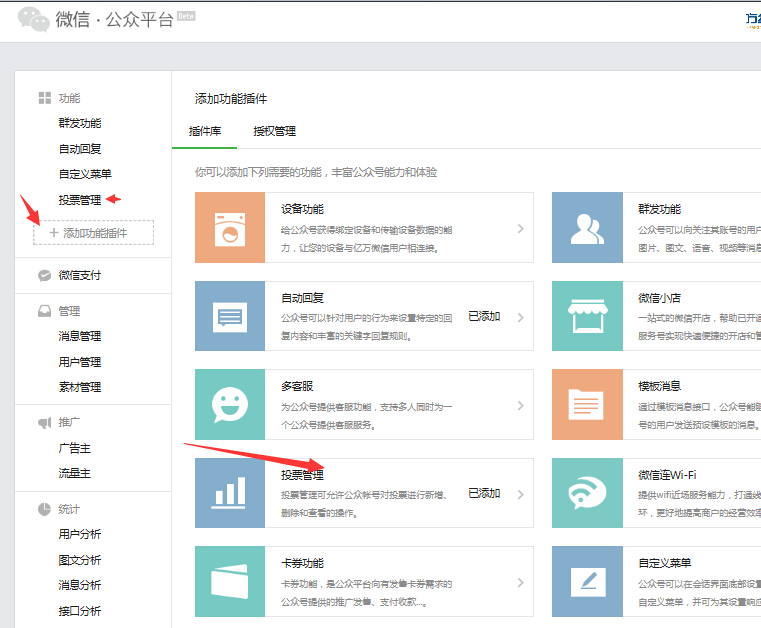Screen dimensions: 761x628
Task: Expand the 卡券功能 plugin chevron arrow
Action: [520, 582]
